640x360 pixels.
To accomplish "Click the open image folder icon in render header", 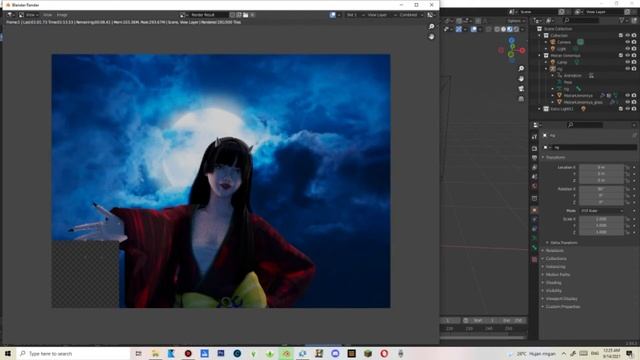I will pos(246,15).
